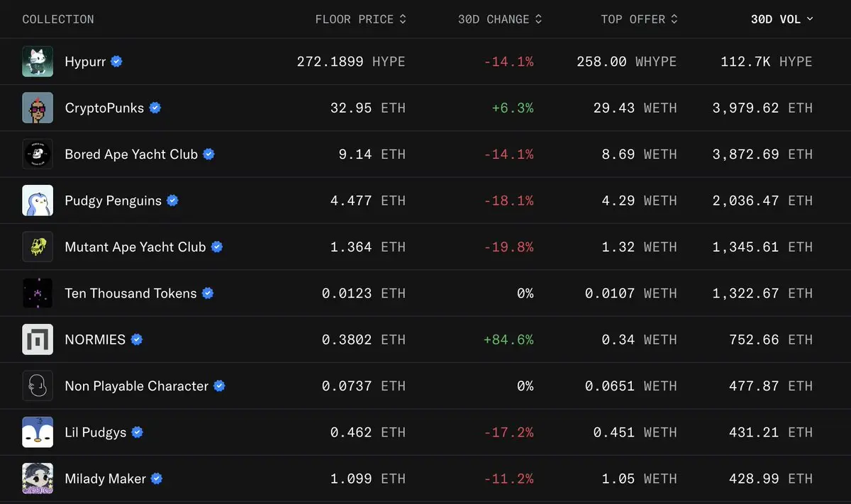Click Mutant Ape Yacht Club's verified badge
Screen dimensions: 851x504
pyautogui.click(x=217, y=247)
